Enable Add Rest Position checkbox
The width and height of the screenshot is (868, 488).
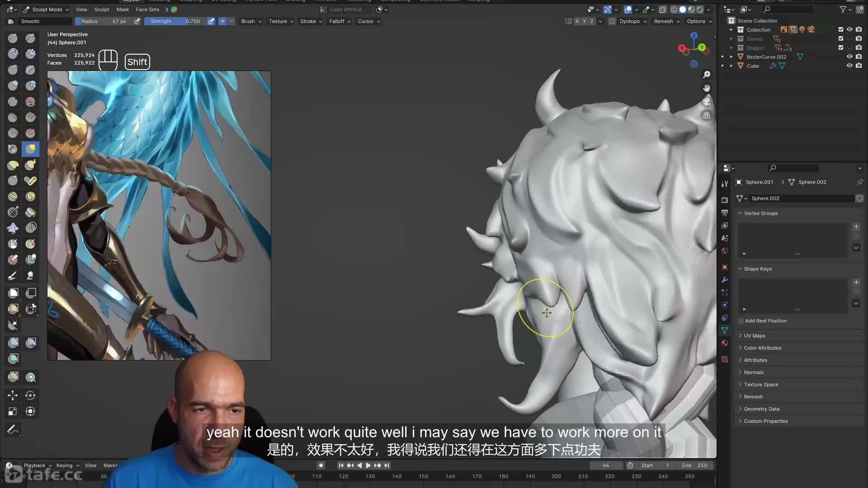[741, 321]
